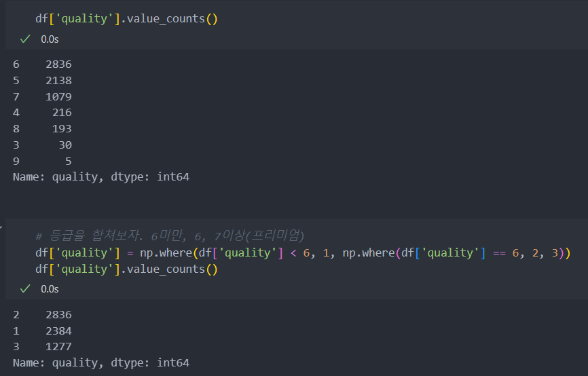Viewport: 588px width, 376px height.
Task: Select output row with count 1079
Action: [42, 97]
